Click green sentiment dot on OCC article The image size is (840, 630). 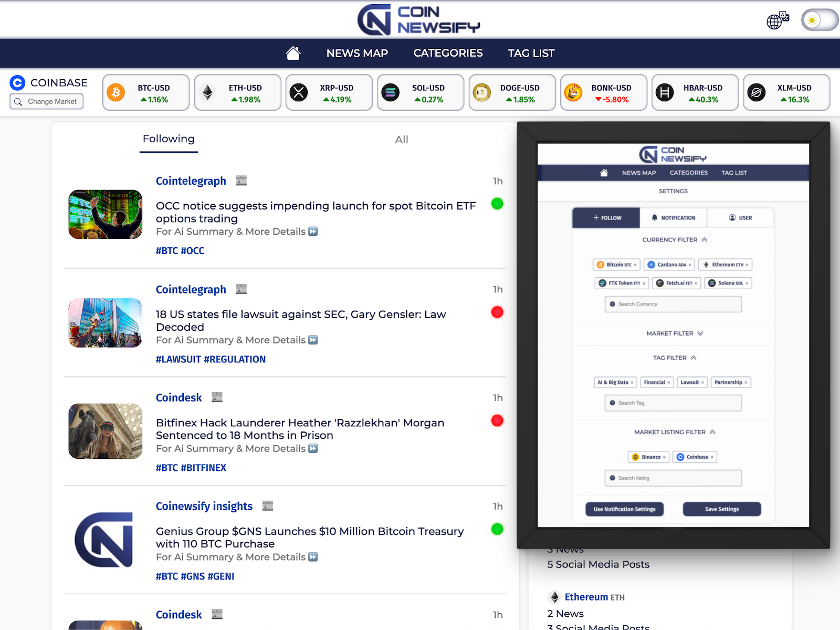click(x=497, y=204)
